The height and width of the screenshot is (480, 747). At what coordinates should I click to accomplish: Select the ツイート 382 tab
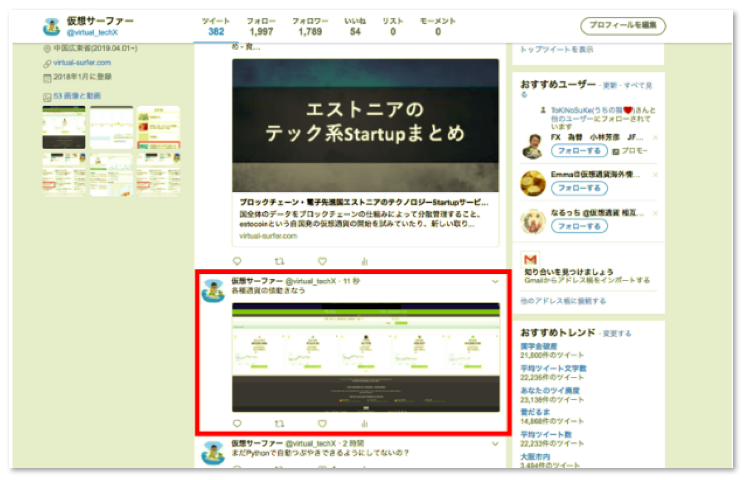[x=216, y=27]
